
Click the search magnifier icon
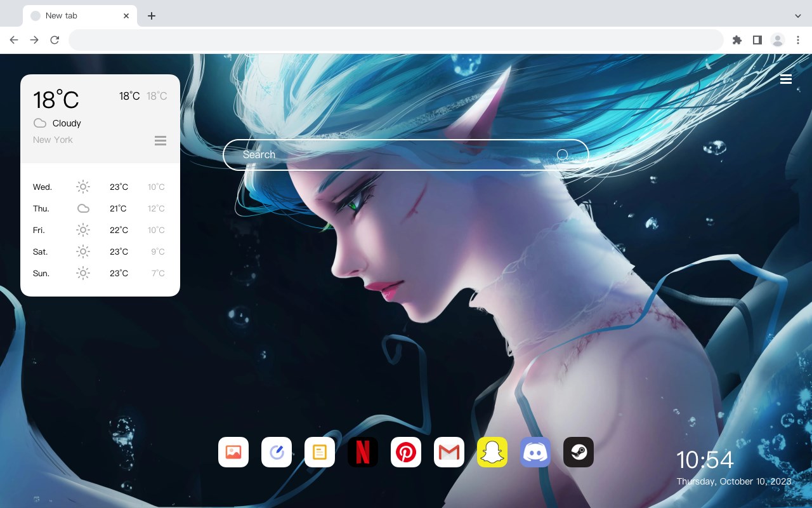pos(562,155)
